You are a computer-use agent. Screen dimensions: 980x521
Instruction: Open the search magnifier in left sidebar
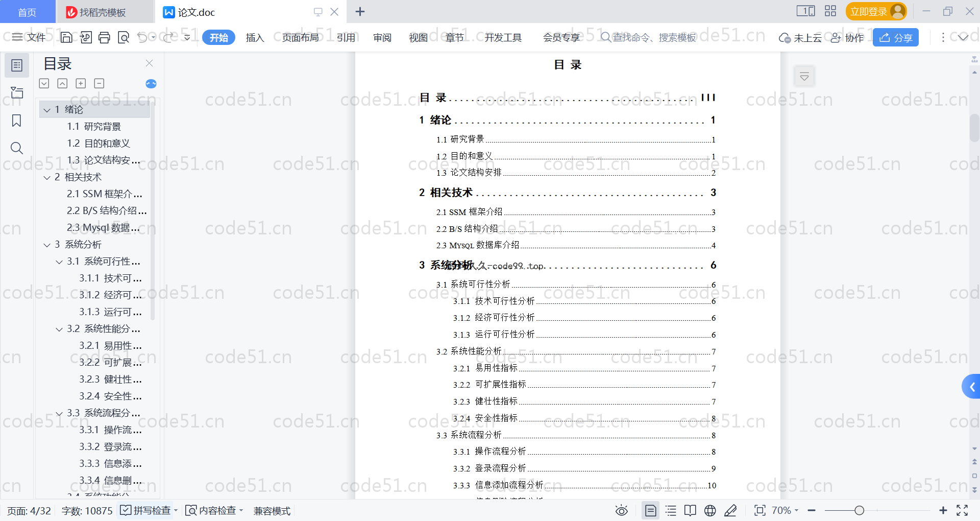(x=17, y=148)
